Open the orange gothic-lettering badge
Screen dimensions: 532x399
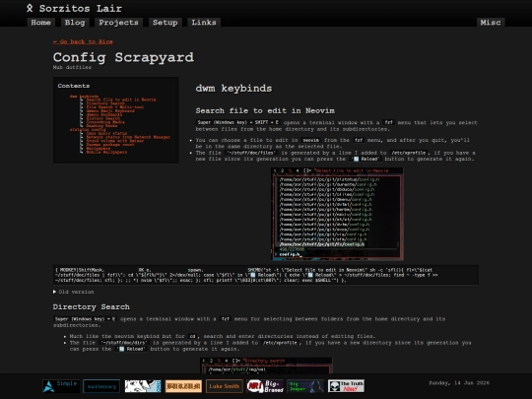[183, 386]
